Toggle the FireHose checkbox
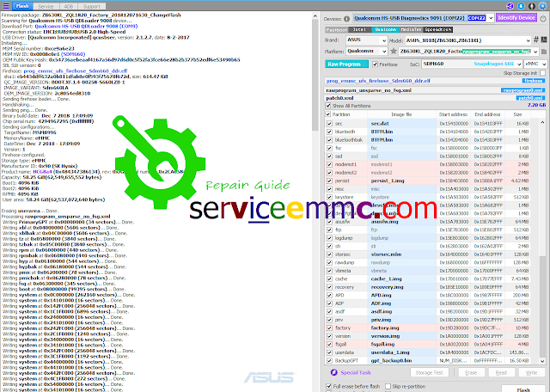The width and height of the screenshot is (550, 392). (x=375, y=64)
